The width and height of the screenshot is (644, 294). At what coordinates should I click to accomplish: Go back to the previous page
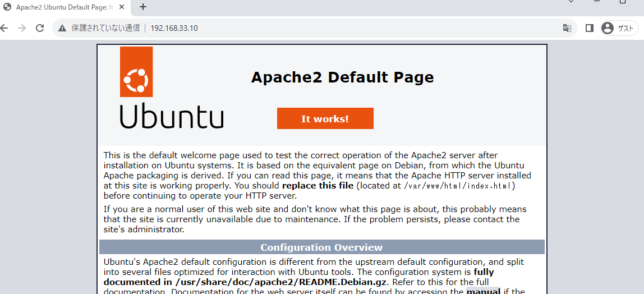[x=4, y=28]
